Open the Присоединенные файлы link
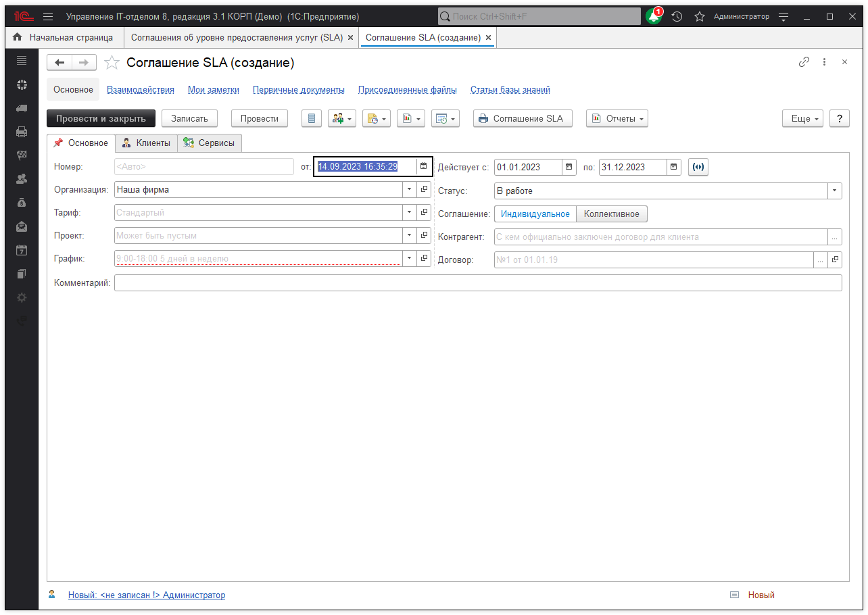 point(407,89)
